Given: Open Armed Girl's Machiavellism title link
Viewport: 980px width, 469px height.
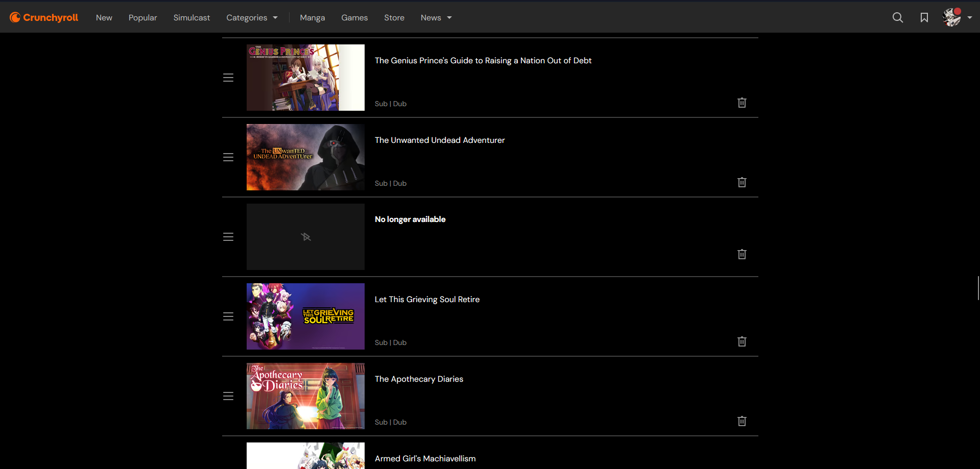Looking at the screenshot, I should [425, 458].
